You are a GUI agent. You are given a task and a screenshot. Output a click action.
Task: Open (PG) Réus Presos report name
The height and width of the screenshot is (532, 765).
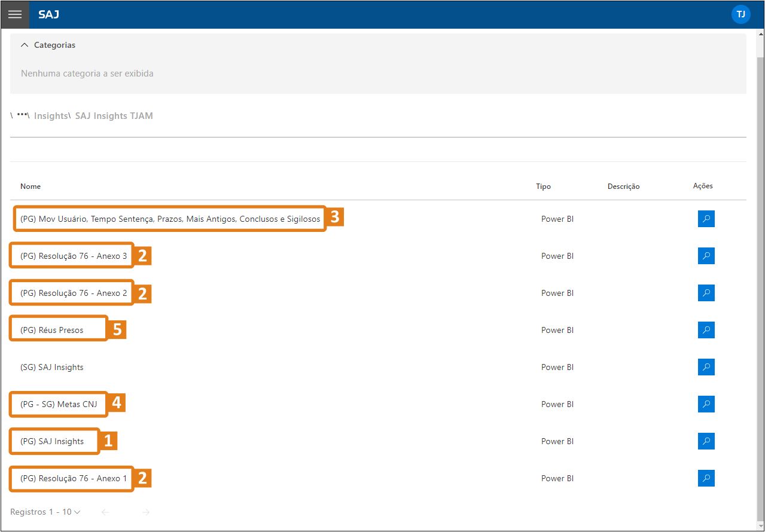click(x=52, y=330)
